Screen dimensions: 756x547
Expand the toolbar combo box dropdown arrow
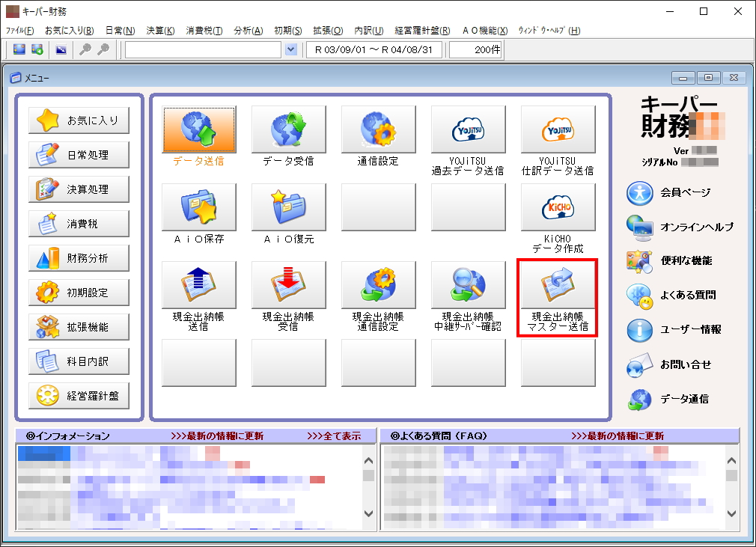290,49
